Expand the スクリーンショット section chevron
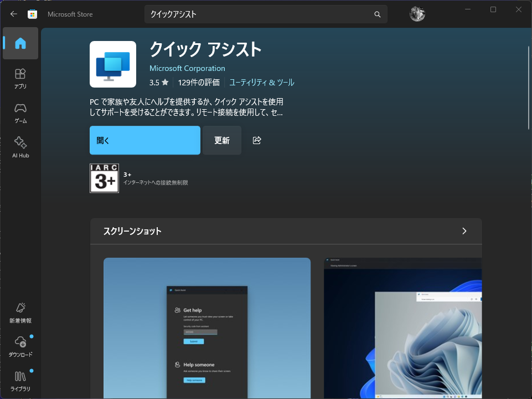 464,231
